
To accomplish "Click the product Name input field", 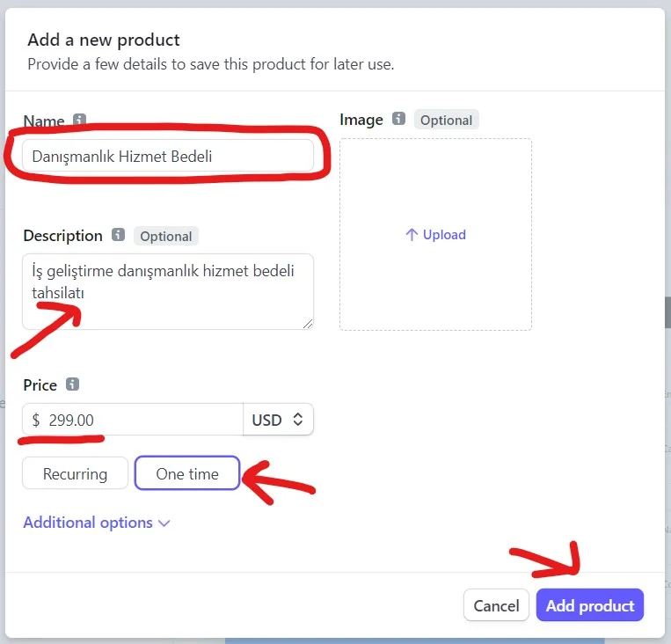I will [x=167, y=157].
